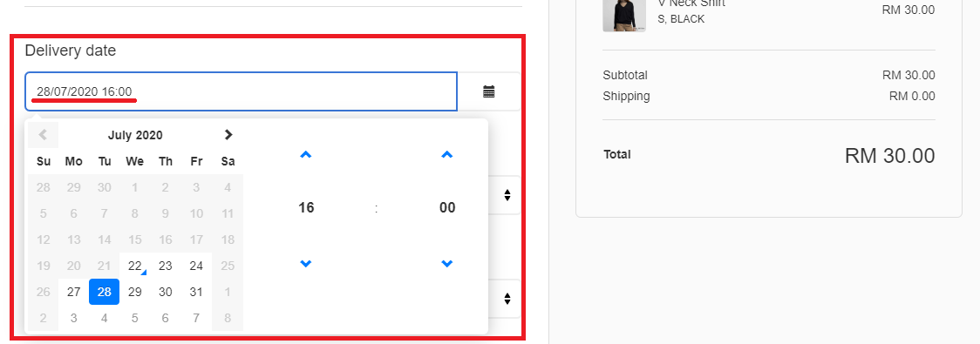The width and height of the screenshot is (980, 344).
Task: Decrease the hour with down arrow
Action: pos(306,264)
